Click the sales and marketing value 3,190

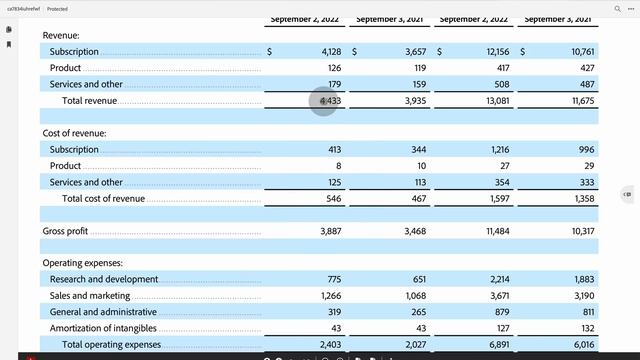click(x=584, y=296)
